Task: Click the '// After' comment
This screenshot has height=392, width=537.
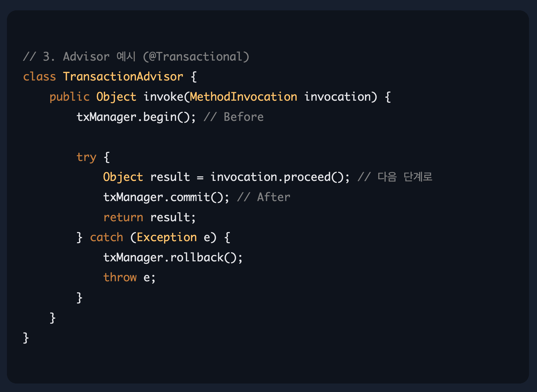Action: click(x=263, y=197)
